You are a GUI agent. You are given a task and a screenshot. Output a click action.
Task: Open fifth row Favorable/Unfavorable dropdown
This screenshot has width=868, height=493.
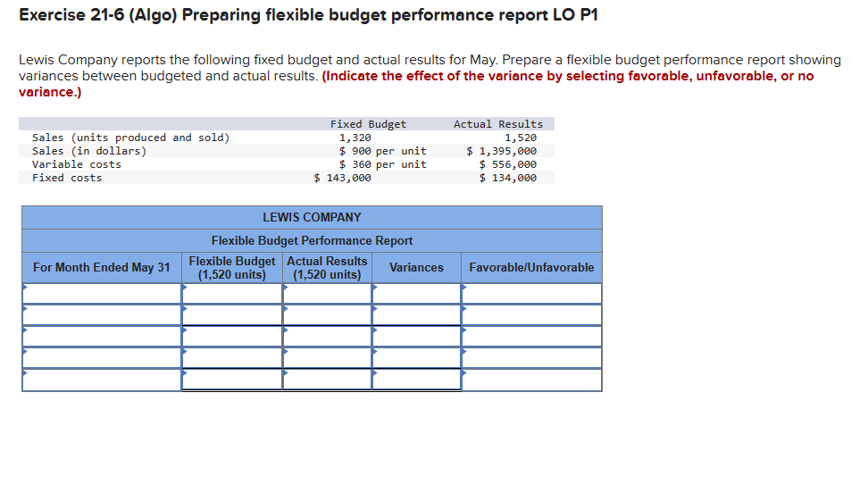coord(531,380)
